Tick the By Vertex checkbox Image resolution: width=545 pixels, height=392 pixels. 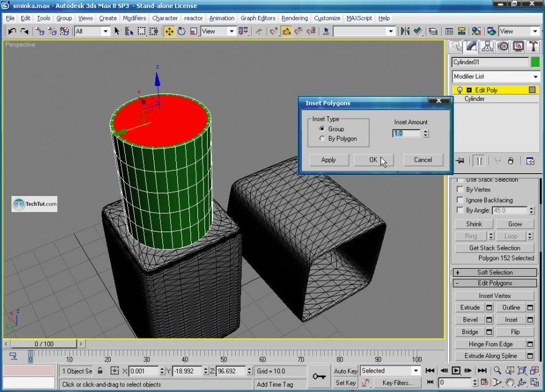[x=460, y=189]
